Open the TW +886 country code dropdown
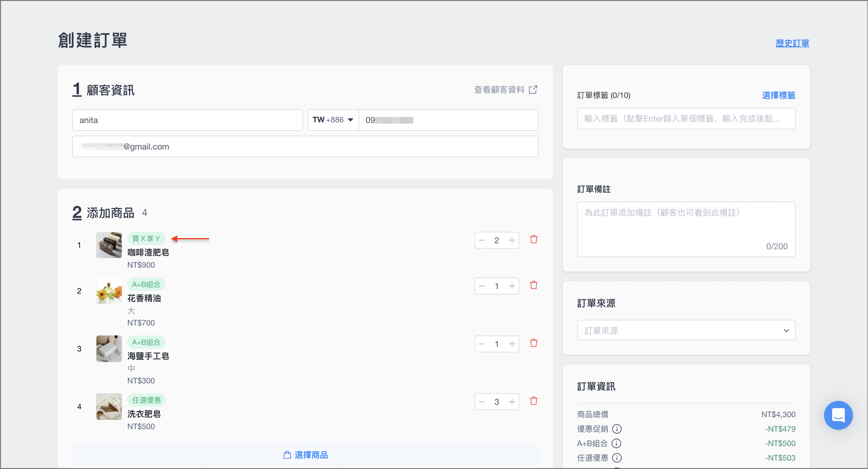Image resolution: width=868 pixels, height=469 pixels. coord(333,120)
